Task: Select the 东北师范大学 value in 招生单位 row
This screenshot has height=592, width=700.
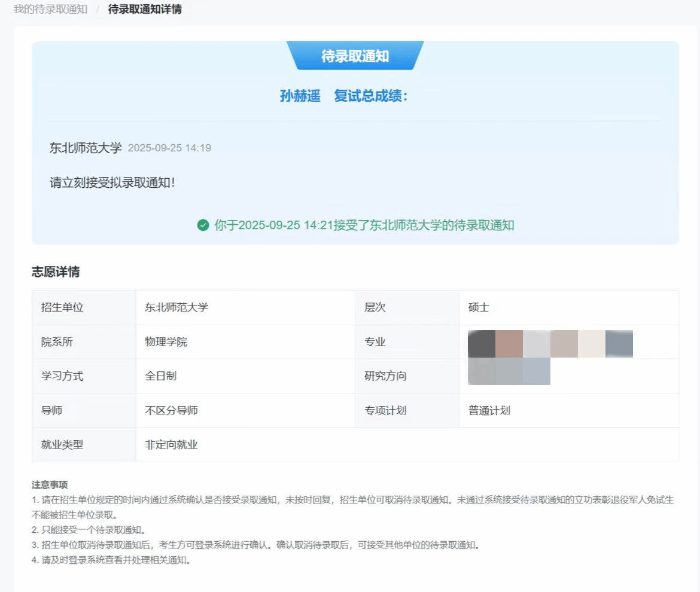Action: (176, 307)
